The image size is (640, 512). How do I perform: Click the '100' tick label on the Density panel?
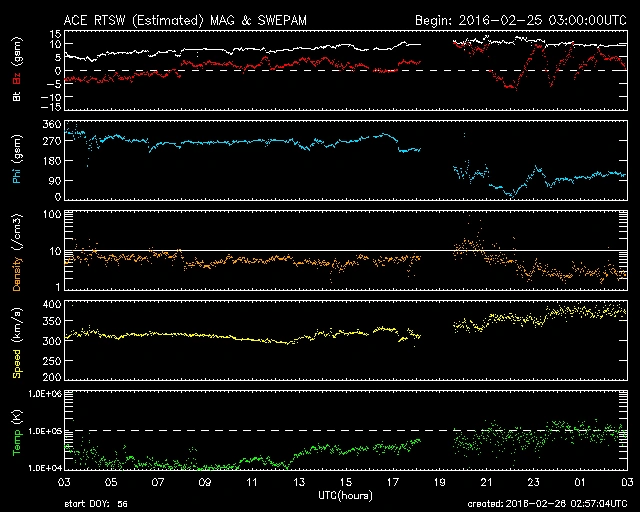[52, 214]
